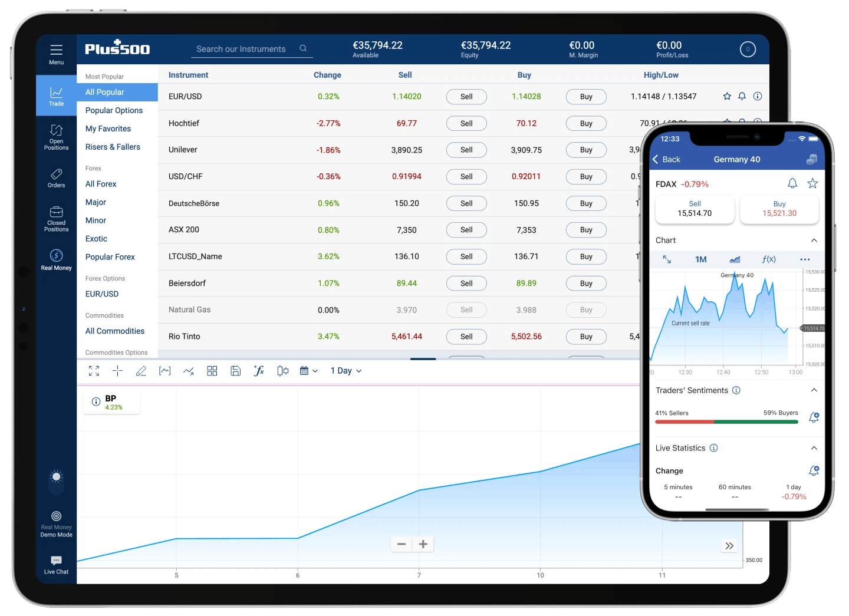Viewport: 849px width, 616px height.
Task: Open Traders' Sentiments info icon
Action: click(736, 390)
